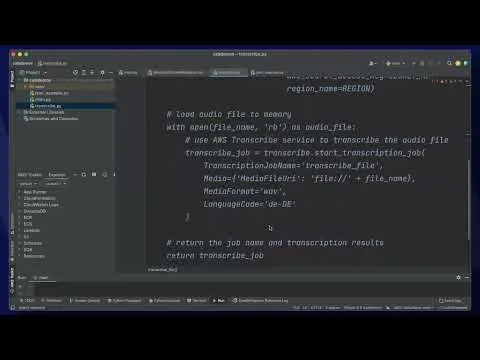Open the user account icon in toolbar
480x360 pixels.
(372, 63)
